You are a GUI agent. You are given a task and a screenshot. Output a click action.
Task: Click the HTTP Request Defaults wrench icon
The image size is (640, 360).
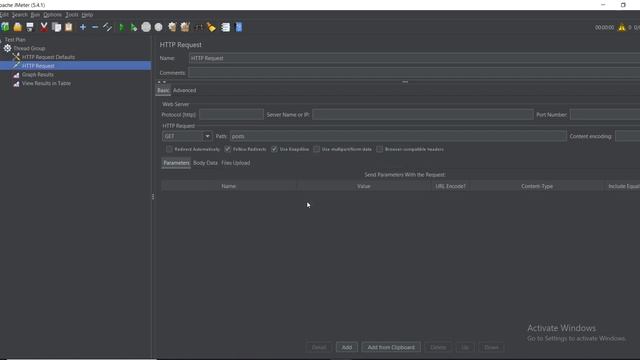point(16,57)
